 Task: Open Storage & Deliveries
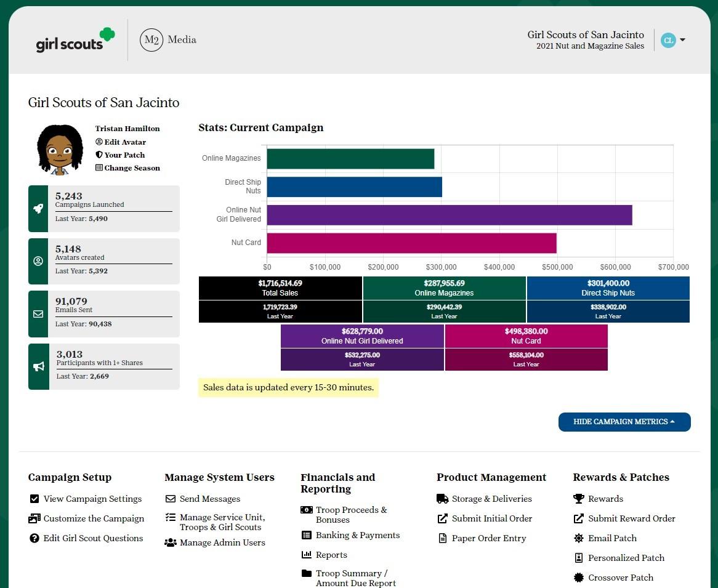[x=492, y=499]
